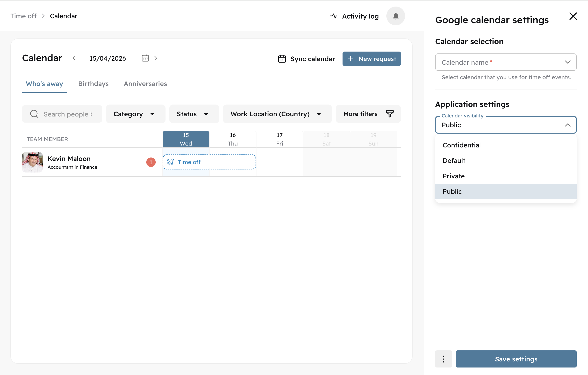Open the Activity log

354,16
